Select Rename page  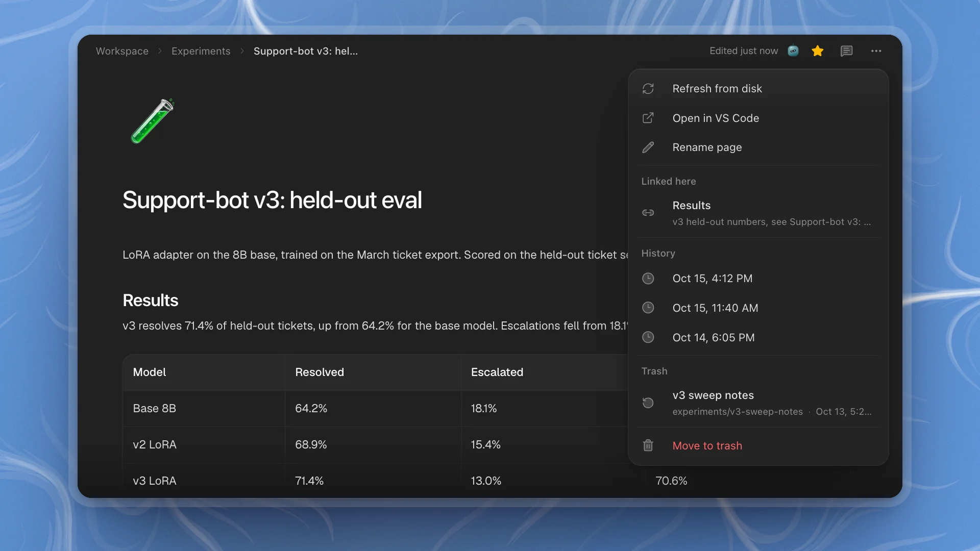point(758,147)
